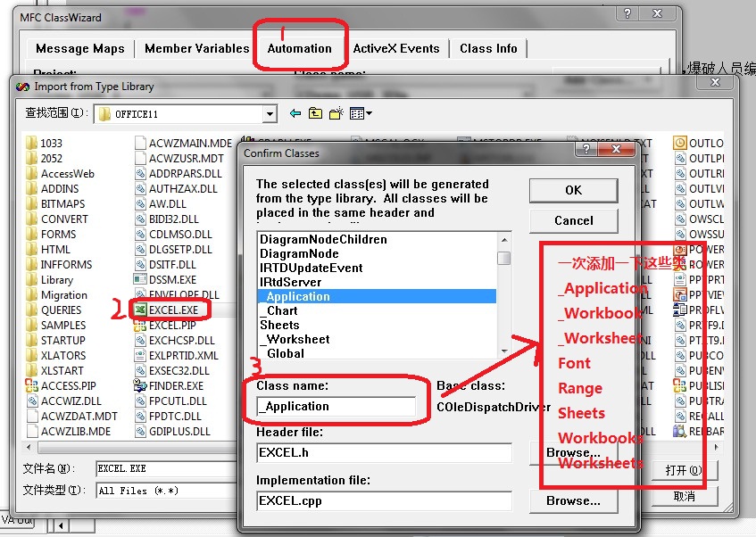Image resolution: width=756 pixels, height=537 pixels.
Task: Select the QUERIES folder
Action: [x=54, y=310]
